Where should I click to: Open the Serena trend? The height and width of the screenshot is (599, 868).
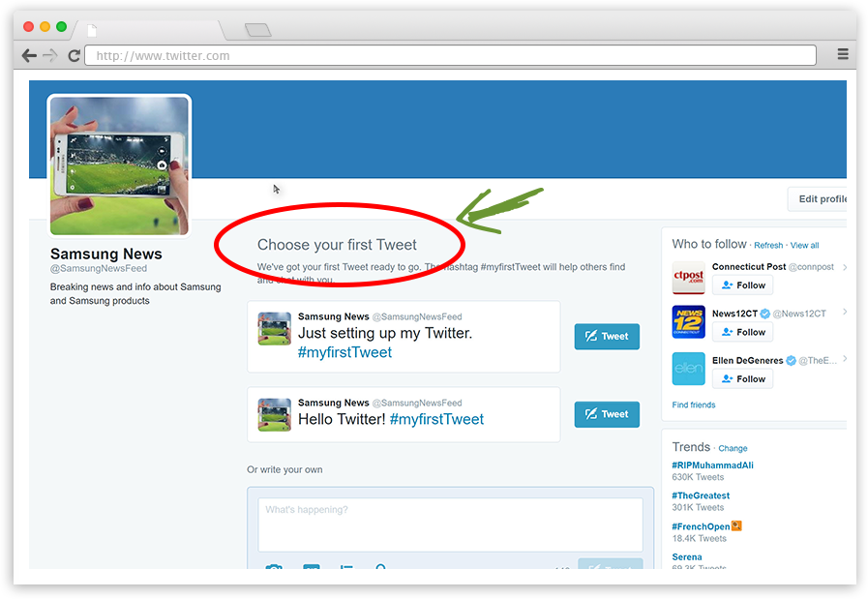coord(687,557)
